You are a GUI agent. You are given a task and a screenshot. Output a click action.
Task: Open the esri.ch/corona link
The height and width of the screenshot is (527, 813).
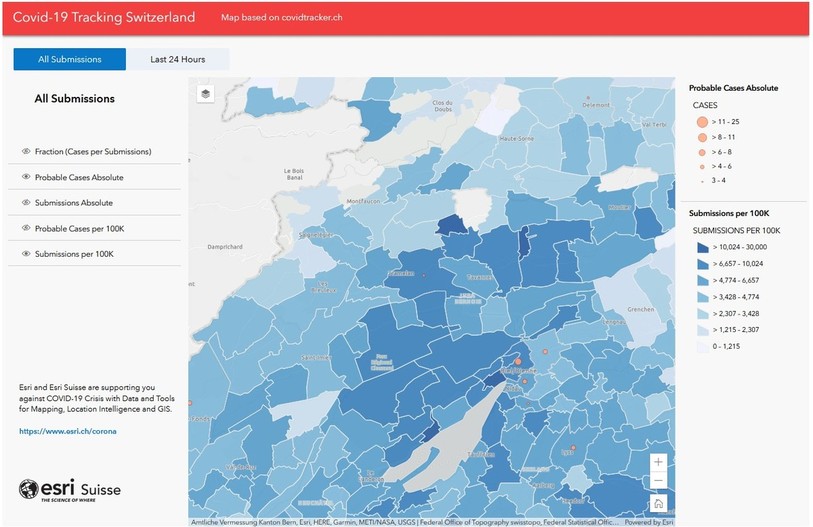(x=67, y=431)
